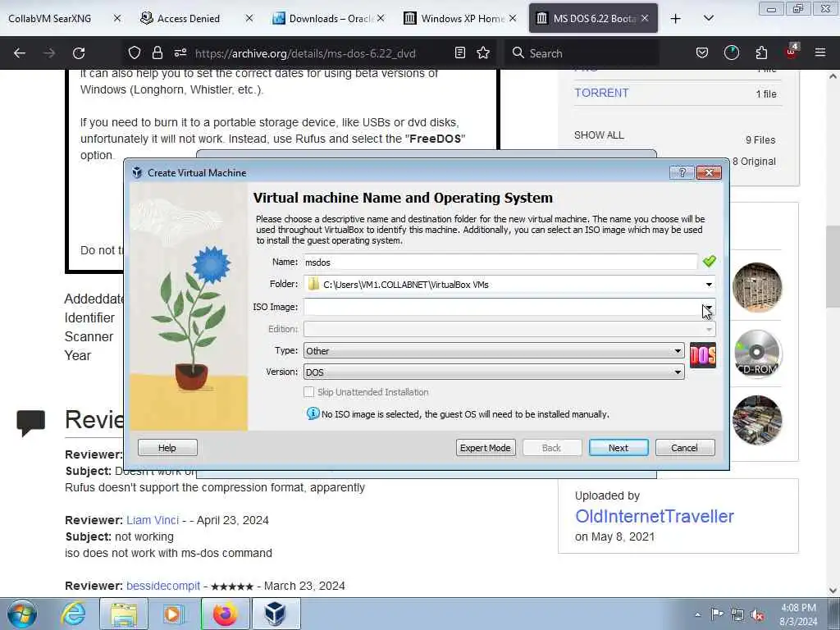The image size is (840, 630).
Task: Open the Pocket save icon
Action: point(702,52)
